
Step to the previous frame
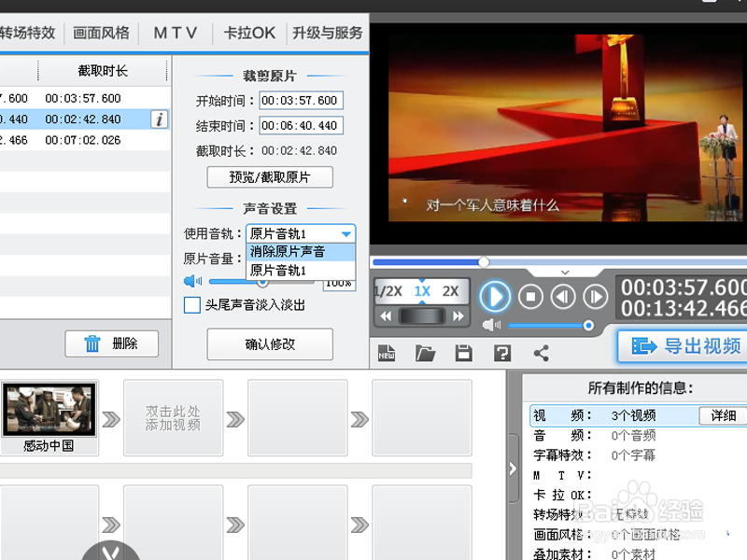[x=563, y=297]
